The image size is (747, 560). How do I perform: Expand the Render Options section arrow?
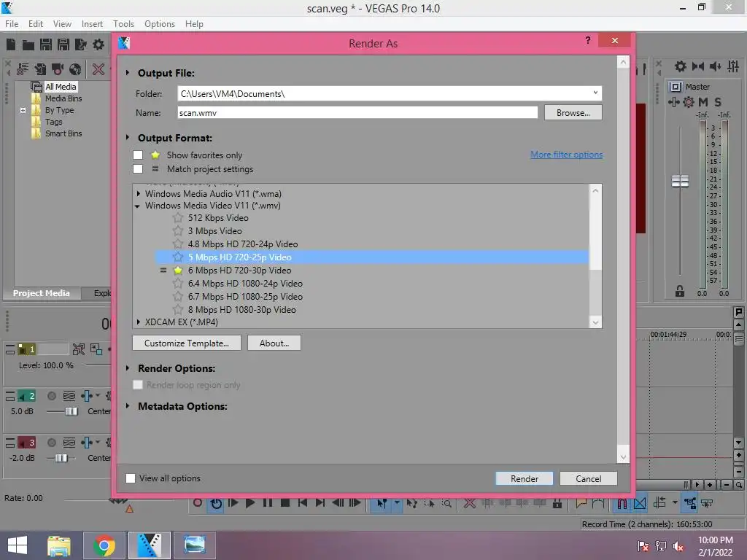coord(128,368)
